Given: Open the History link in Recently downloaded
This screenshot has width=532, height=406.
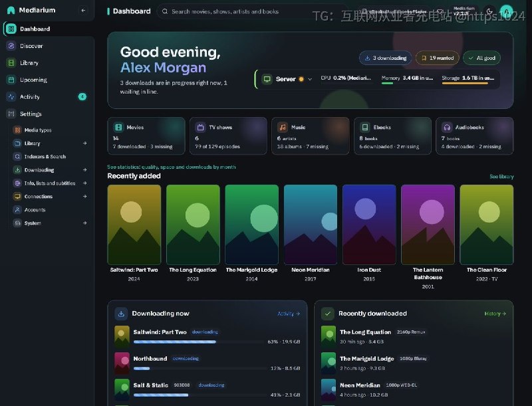Looking at the screenshot, I should 495,314.
